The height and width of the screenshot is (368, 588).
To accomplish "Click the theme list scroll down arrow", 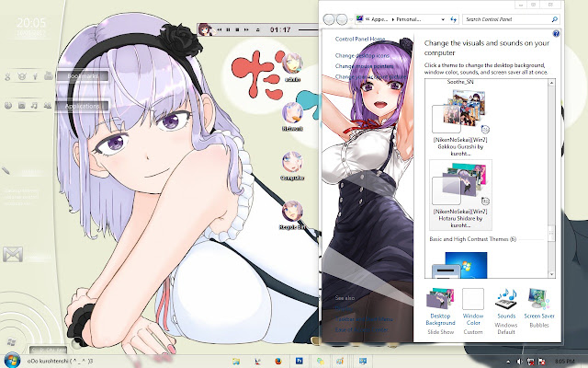I will [551, 274].
